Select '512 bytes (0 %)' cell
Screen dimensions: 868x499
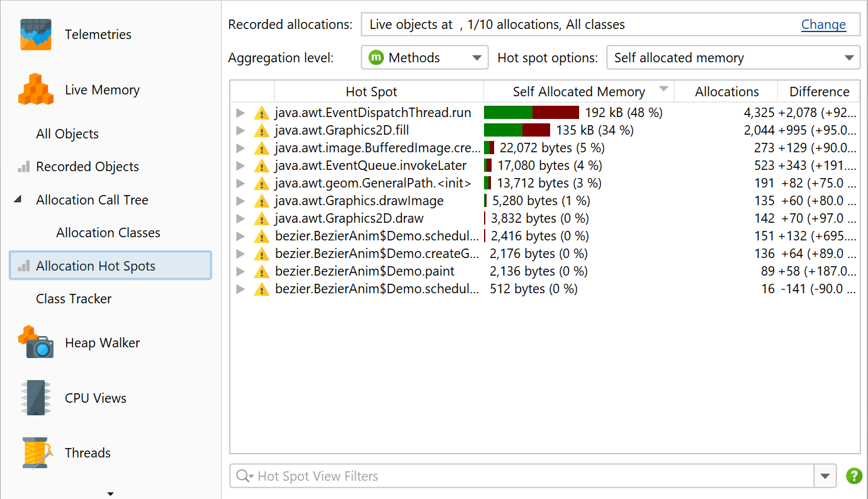click(x=533, y=289)
